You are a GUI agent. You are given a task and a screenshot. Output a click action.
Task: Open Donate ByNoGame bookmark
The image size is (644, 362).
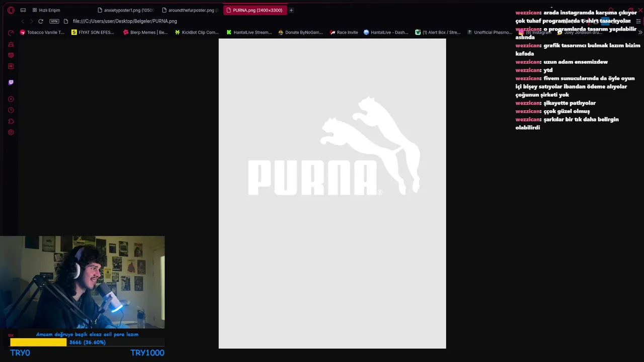click(300, 32)
